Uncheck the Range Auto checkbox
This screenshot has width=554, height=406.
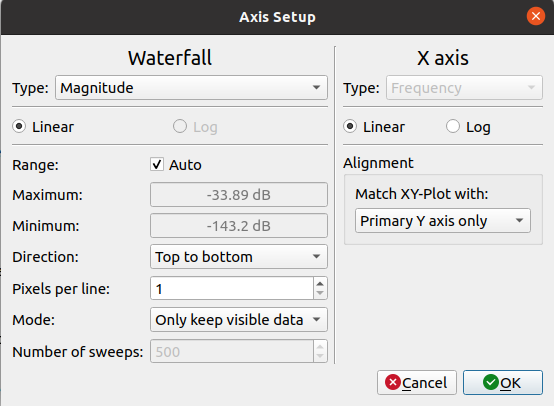(x=157, y=164)
